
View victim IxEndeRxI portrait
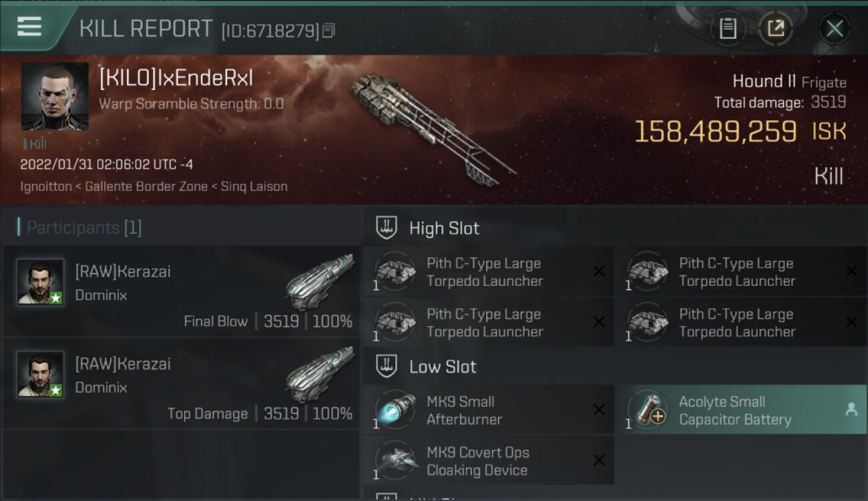[55, 96]
